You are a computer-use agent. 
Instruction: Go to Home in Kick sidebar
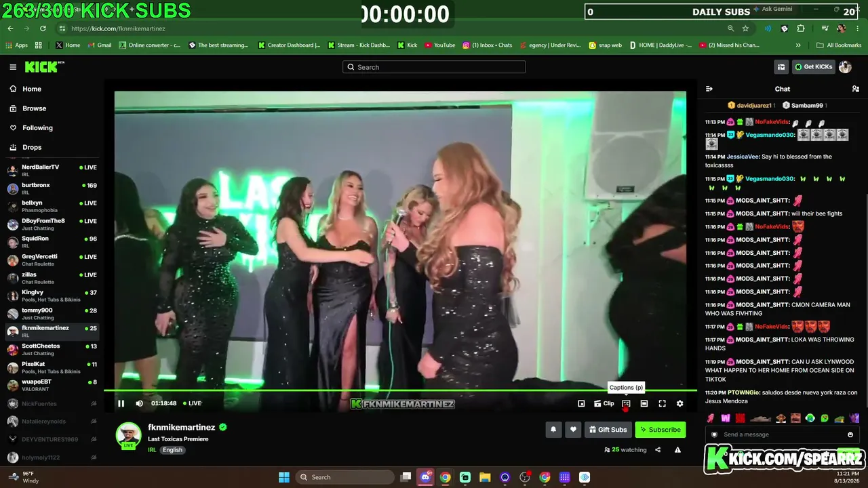tap(26, 89)
